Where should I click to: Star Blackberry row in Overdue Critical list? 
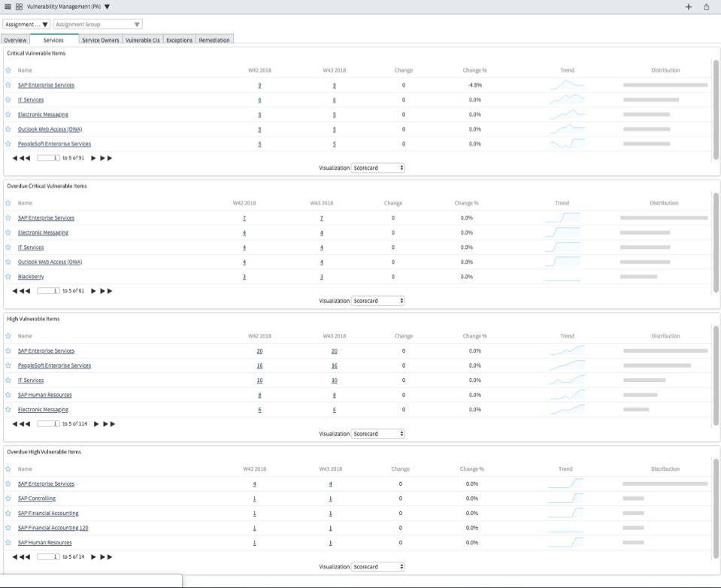8,277
